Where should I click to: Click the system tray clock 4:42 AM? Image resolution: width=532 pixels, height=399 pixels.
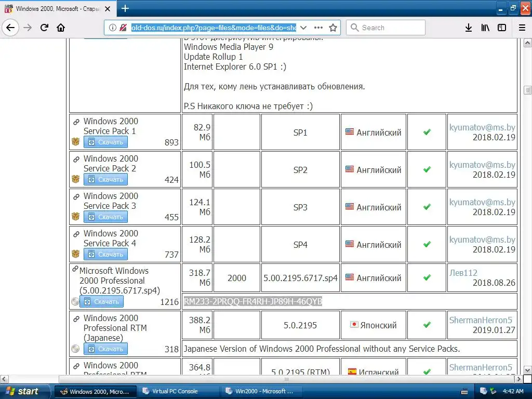coord(513,391)
